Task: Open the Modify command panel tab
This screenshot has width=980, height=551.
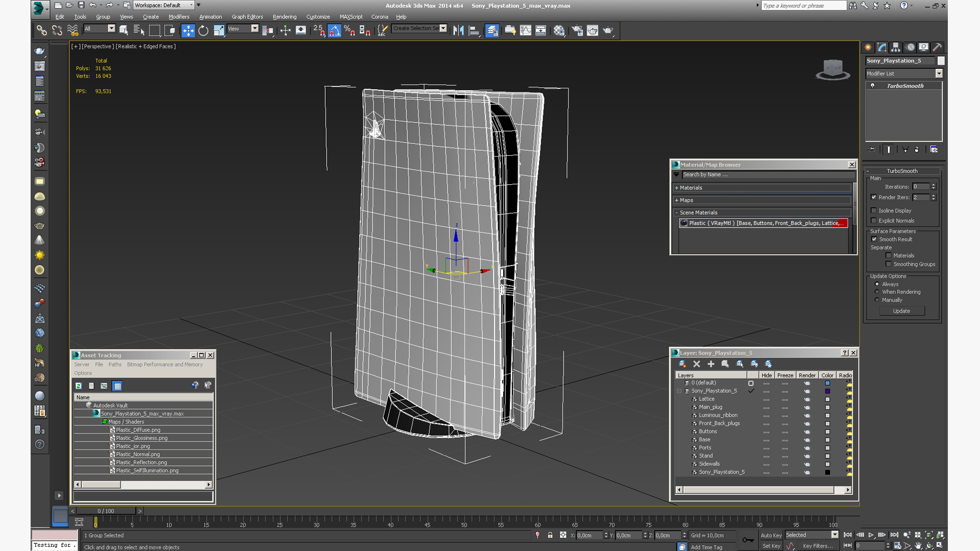Action: click(882, 47)
